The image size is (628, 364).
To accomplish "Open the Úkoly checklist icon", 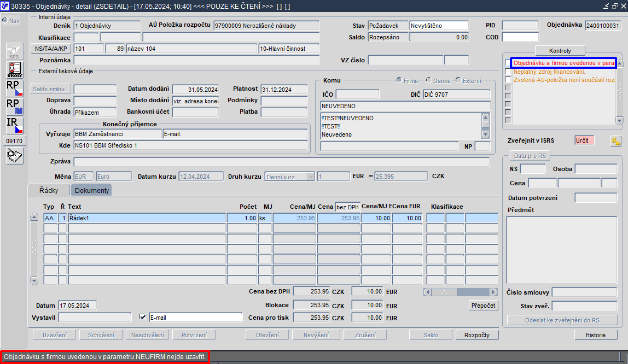I will [14, 70].
